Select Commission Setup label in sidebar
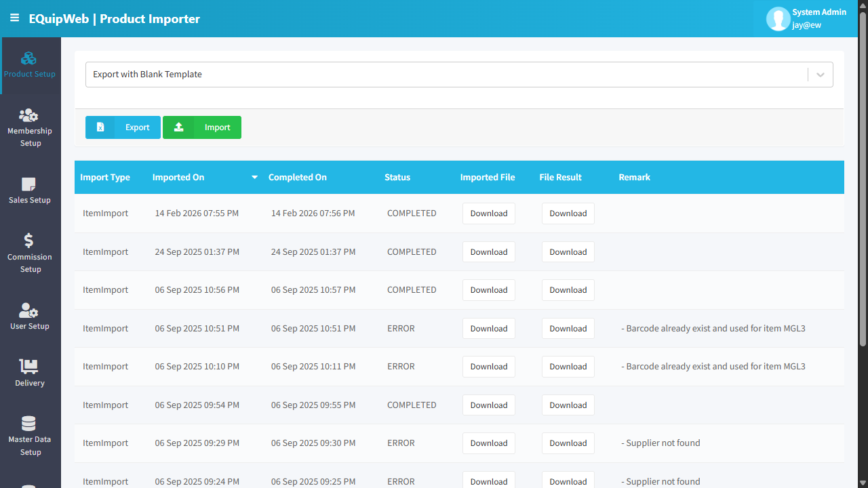This screenshot has height=488, width=868. click(30, 263)
